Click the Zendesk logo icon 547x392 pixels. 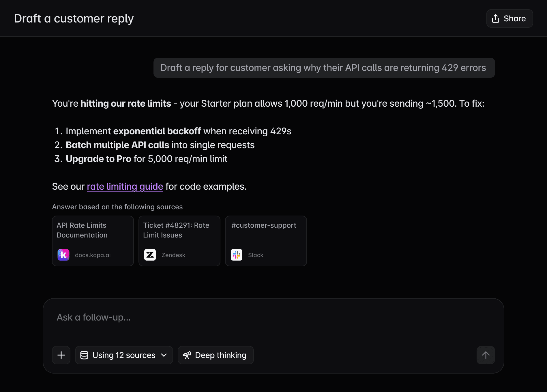coord(150,255)
